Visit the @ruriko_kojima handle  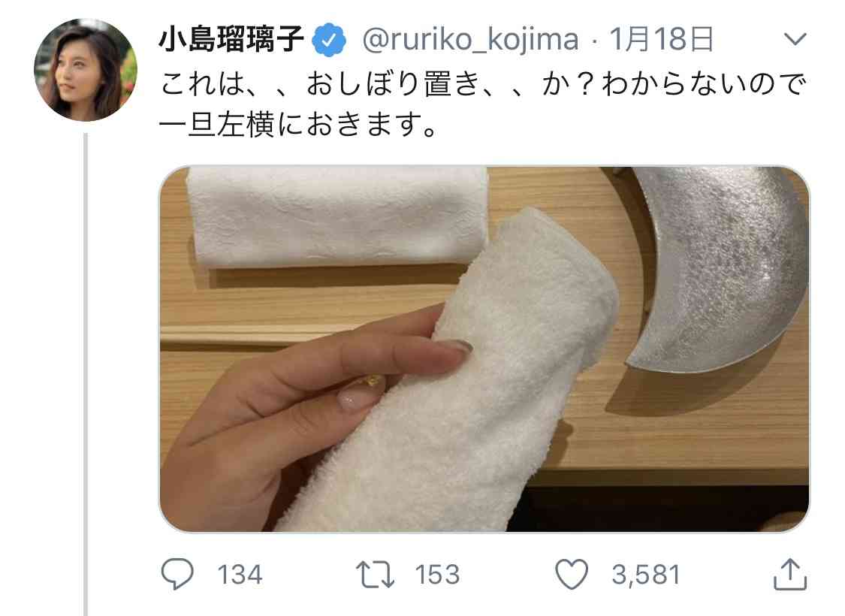pos(470,40)
